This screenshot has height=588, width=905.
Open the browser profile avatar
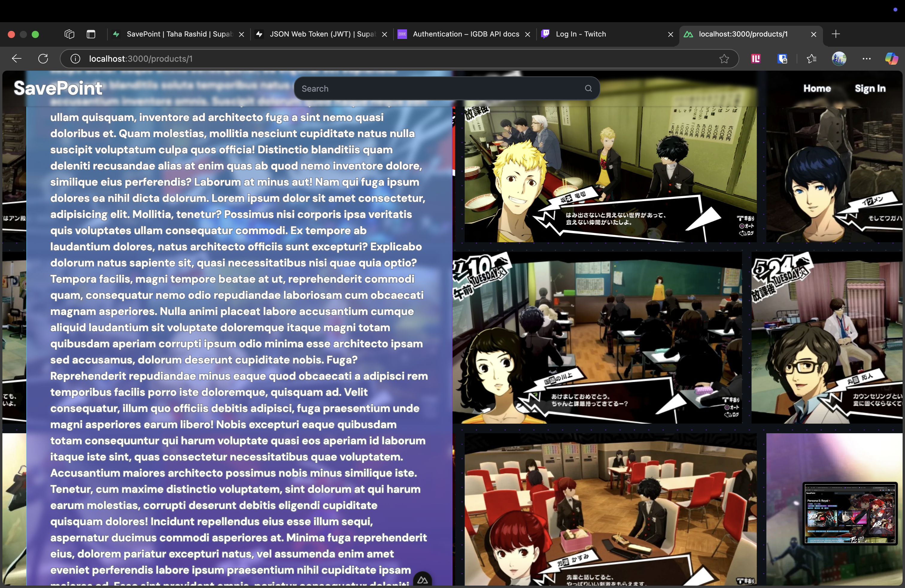[x=839, y=59]
